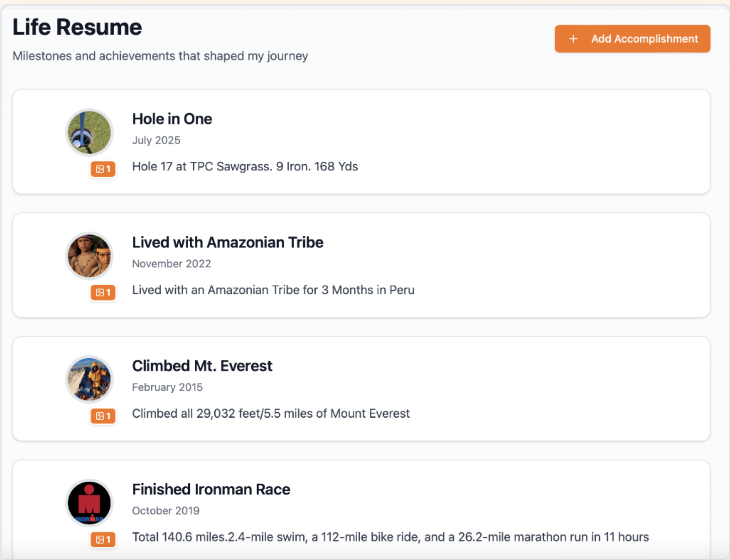Open the golf hole thumbnail image
The width and height of the screenshot is (730, 560).
[x=89, y=132]
